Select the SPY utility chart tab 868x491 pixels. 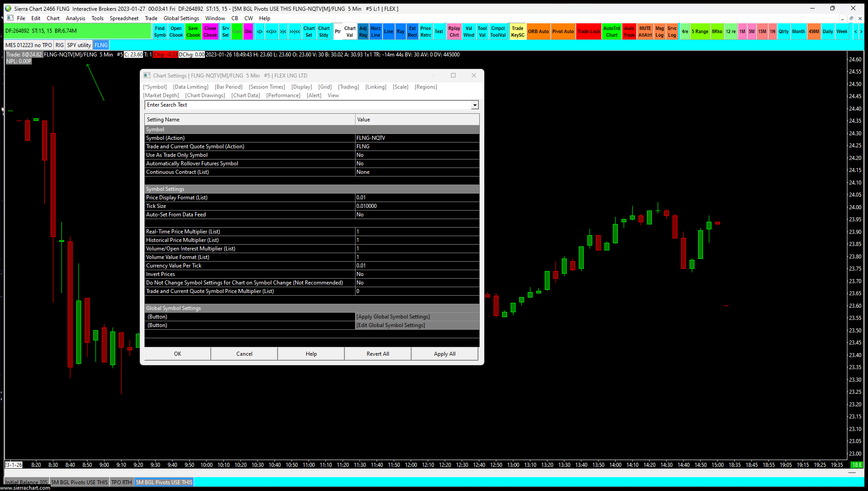click(x=79, y=45)
